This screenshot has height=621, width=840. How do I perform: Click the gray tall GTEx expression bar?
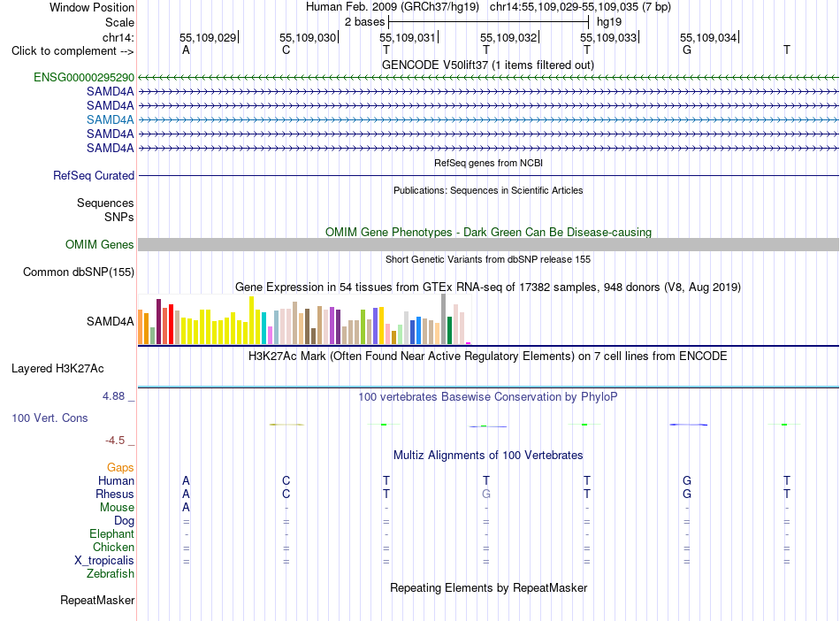[444, 318]
